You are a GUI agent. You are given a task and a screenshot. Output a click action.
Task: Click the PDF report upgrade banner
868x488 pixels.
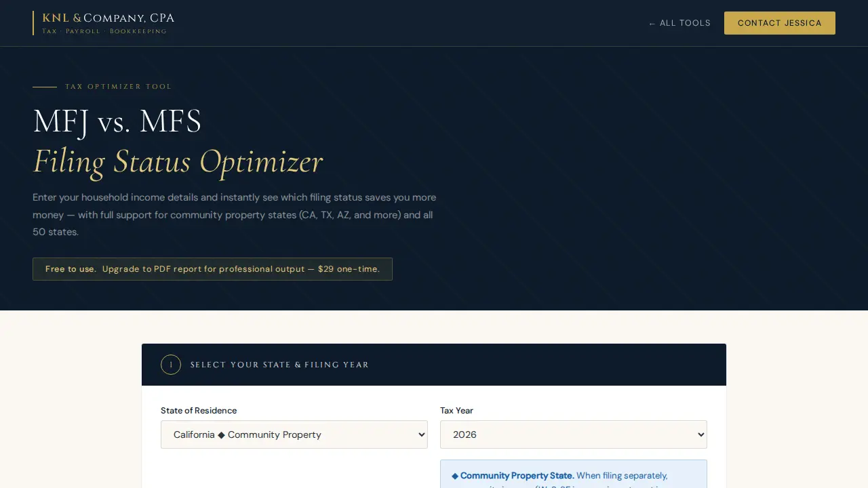click(x=212, y=269)
